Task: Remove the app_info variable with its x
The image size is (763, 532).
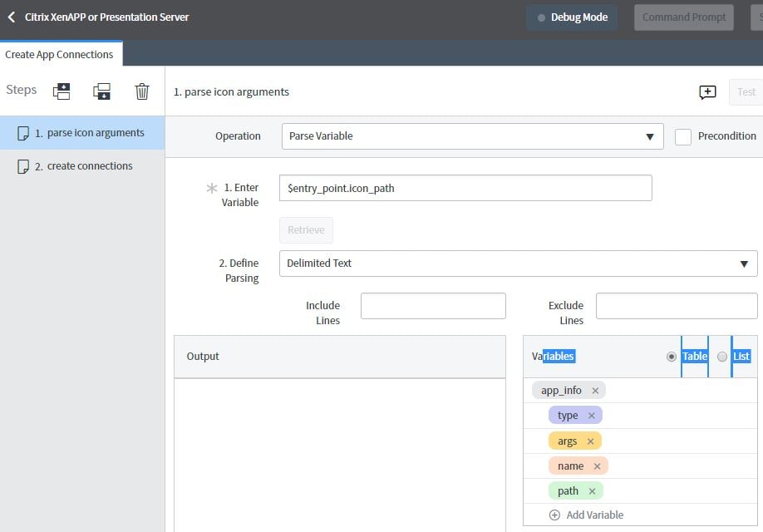Action: click(x=595, y=391)
